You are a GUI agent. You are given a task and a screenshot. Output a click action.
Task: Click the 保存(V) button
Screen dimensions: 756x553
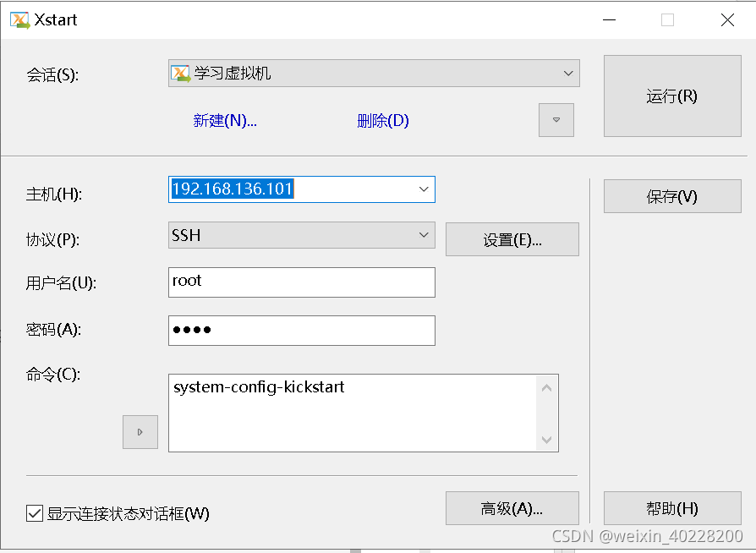tap(672, 196)
